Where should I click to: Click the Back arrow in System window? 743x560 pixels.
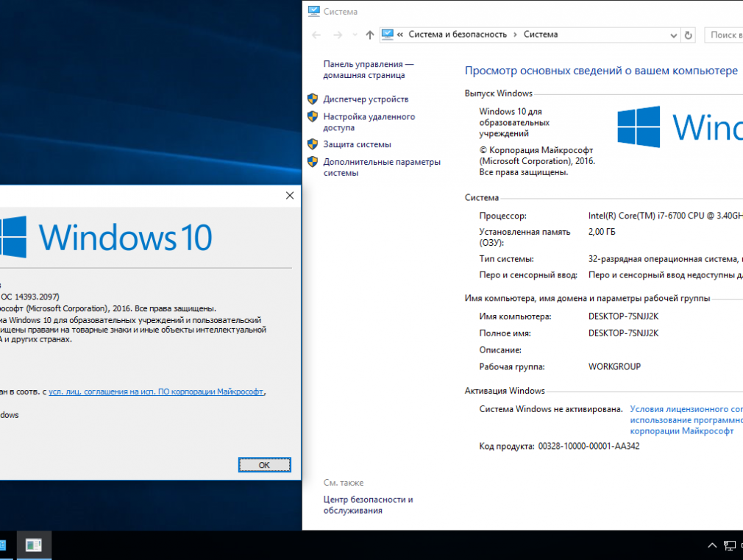click(x=316, y=35)
